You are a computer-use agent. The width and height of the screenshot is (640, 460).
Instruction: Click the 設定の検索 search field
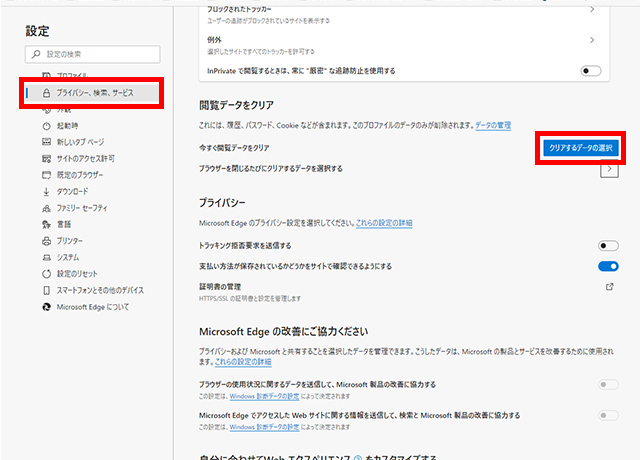93,54
